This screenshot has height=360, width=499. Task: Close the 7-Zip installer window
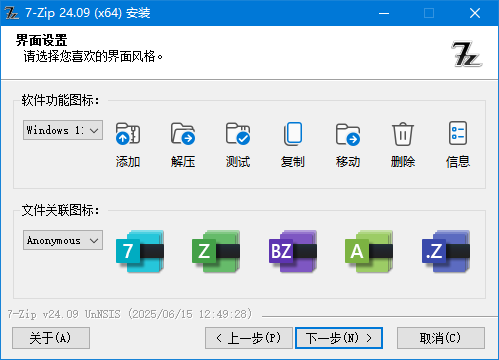pyautogui.click(x=475, y=13)
